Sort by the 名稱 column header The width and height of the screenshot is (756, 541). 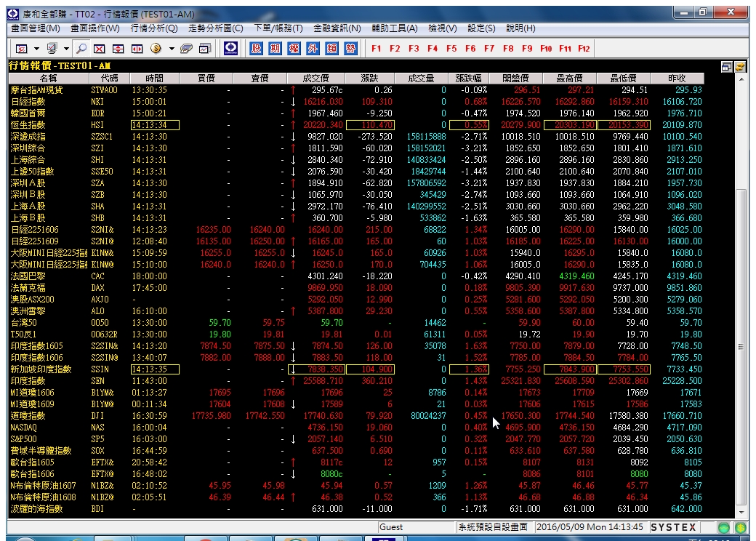(x=49, y=78)
